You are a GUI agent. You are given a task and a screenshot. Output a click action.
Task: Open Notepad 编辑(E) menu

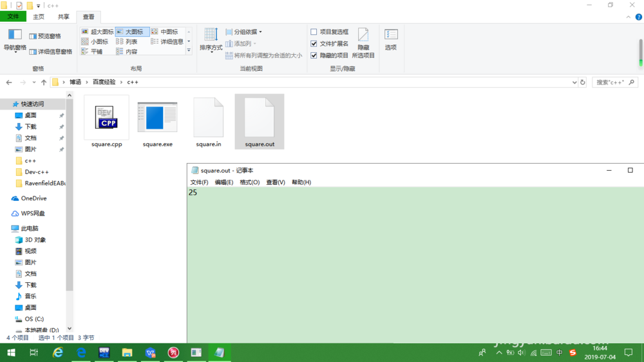(224, 182)
